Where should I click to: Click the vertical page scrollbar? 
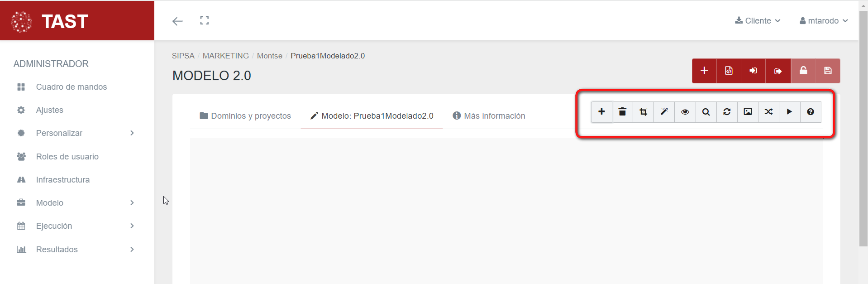coord(863,129)
